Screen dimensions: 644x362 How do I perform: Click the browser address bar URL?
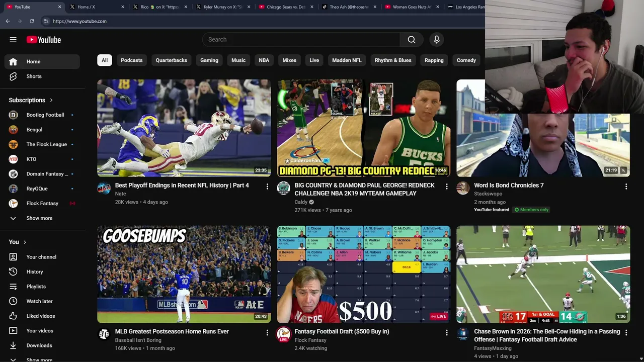pyautogui.click(x=79, y=21)
